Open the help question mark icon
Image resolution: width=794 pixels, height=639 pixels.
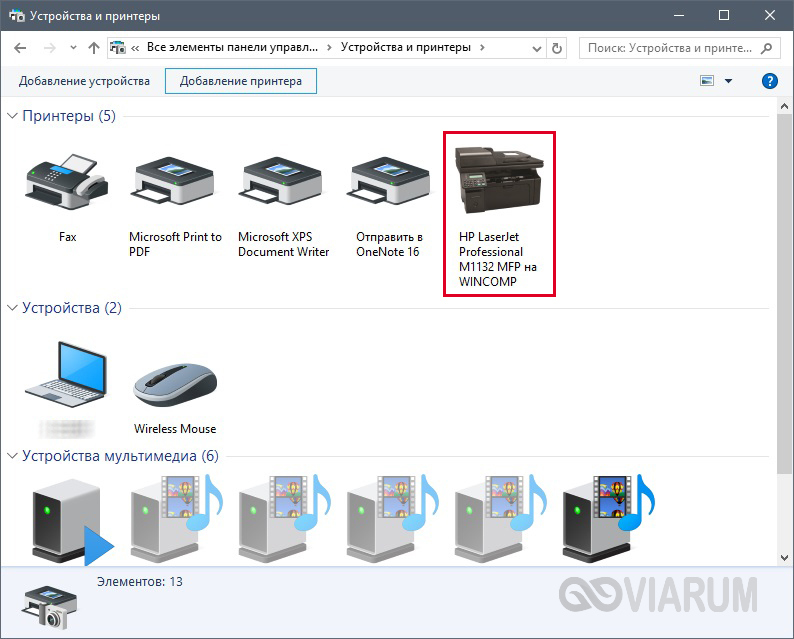click(769, 81)
